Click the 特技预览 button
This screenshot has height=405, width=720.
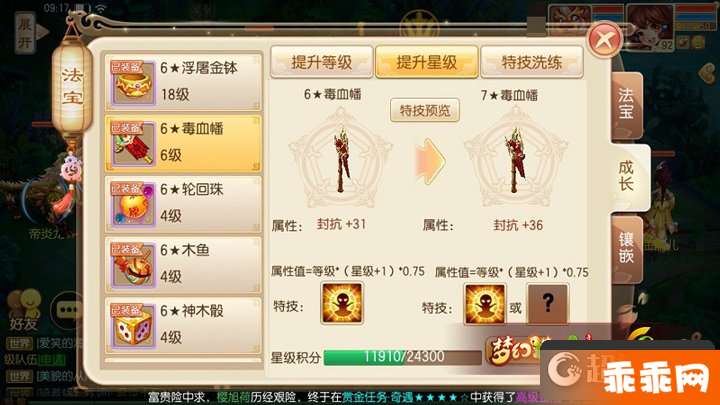(425, 110)
